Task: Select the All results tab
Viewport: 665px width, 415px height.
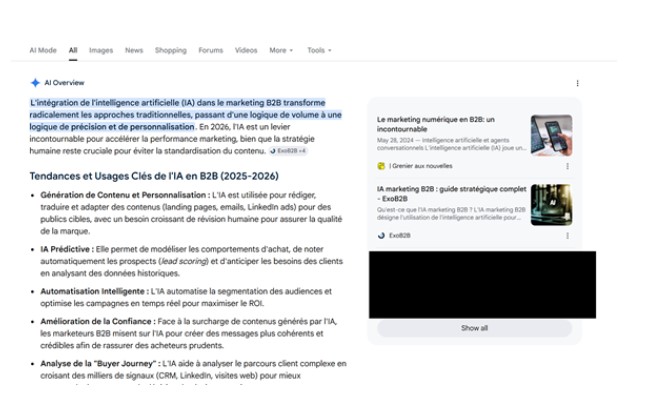Action: click(x=73, y=50)
